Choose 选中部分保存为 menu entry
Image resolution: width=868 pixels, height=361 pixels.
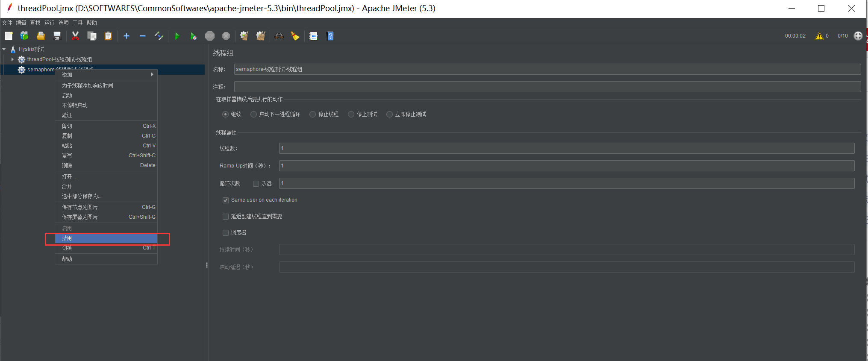(106, 196)
